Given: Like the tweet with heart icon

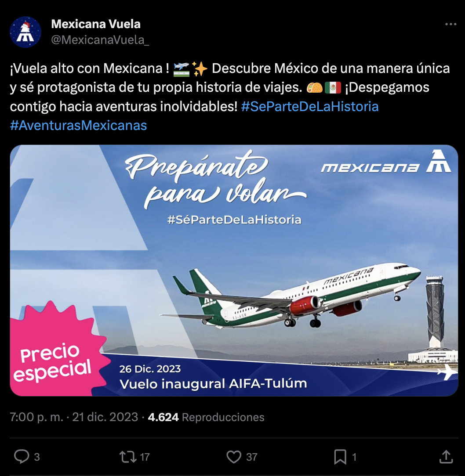Looking at the screenshot, I should point(234,457).
